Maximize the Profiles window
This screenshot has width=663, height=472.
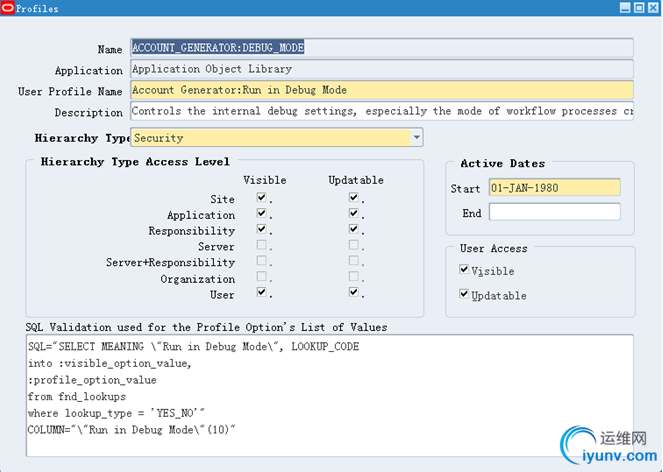pyautogui.click(x=638, y=8)
